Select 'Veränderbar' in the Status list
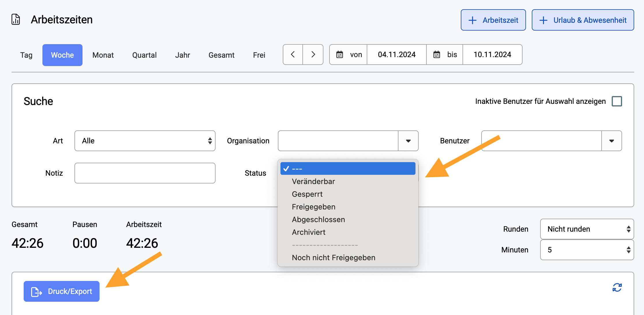Image resolution: width=644 pixels, height=315 pixels. tap(348, 181)
